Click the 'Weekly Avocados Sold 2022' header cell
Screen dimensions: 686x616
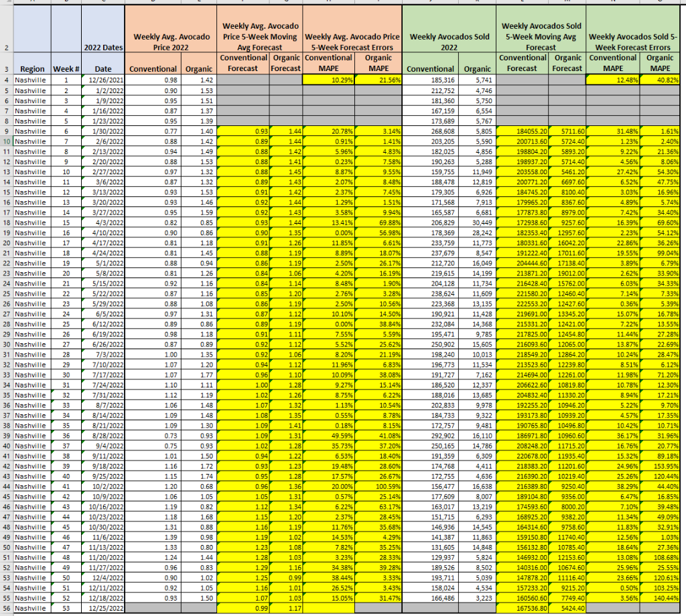pos(449,28)
